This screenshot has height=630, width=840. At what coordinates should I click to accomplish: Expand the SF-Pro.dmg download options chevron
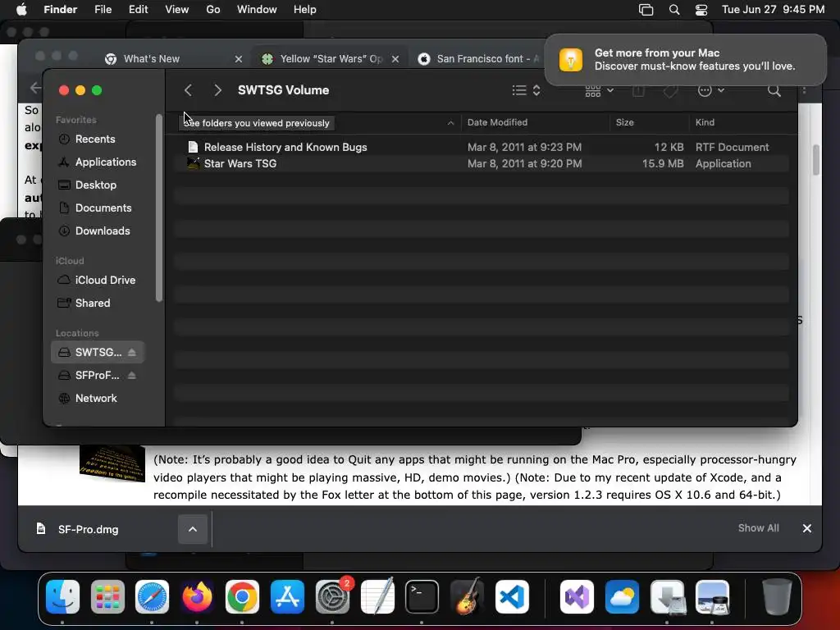[x=192, y=529]
